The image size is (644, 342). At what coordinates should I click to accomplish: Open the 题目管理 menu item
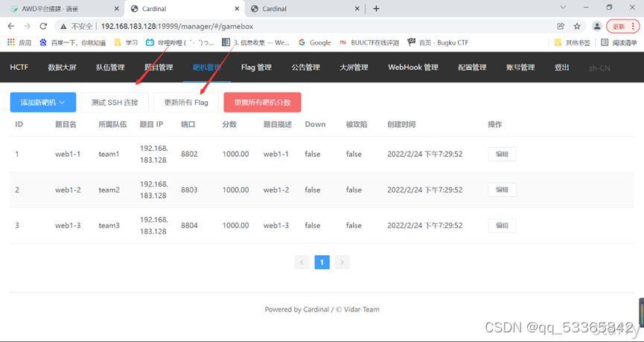click(159, 67)
